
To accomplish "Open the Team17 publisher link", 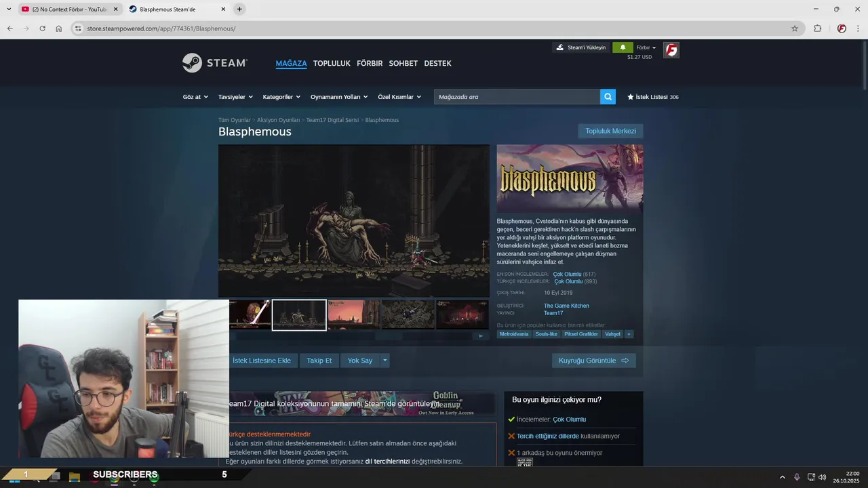I will click(x=553, y=313).
